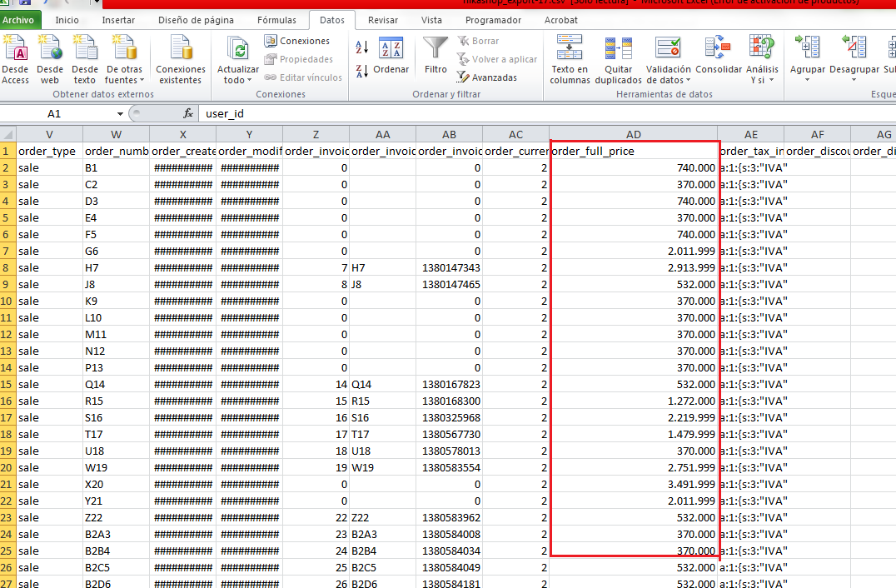Click Actualizar todo refresh icon
Screen dimensions: 896x588
(237, 49)
